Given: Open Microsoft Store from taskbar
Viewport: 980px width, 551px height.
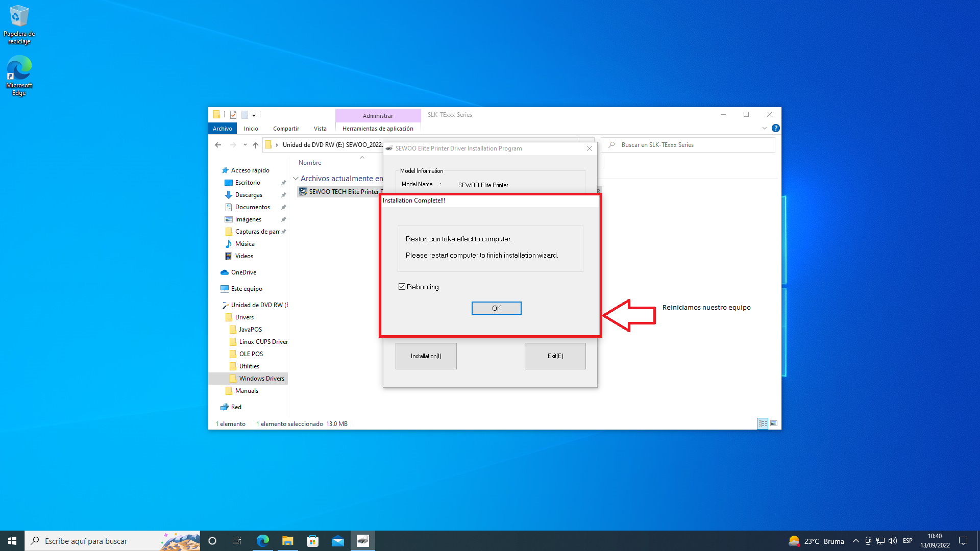Looking at the screenshot, I should point(312,541).
